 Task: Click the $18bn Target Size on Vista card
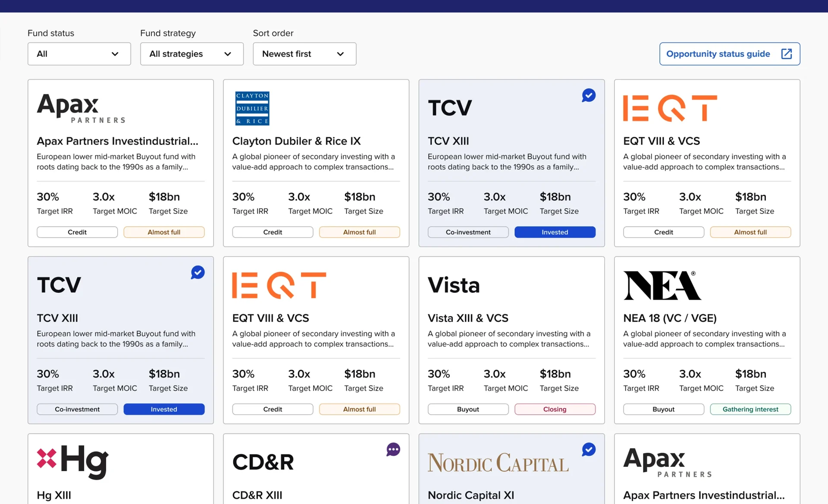[x=559, y=381]
